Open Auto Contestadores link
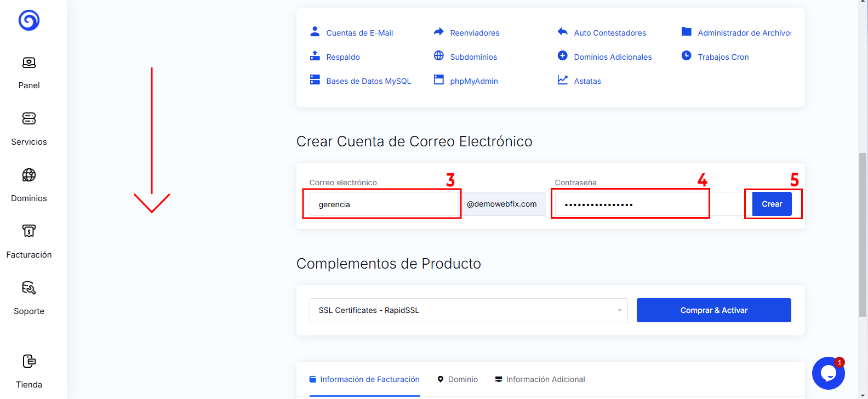Image resolution: width=868 pixels, height=399 pixels. coord(610,33)
